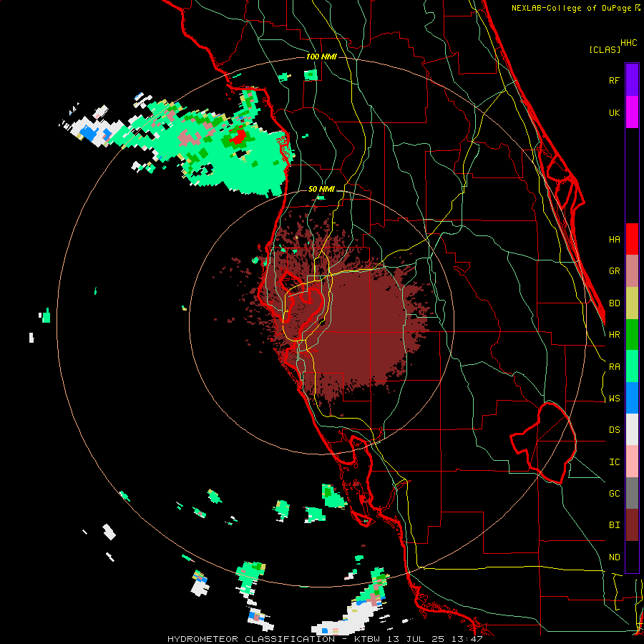Viewport: 644px width, 644px height.
Task: Click the GC gray legend swatch
Action: (632, 493)
